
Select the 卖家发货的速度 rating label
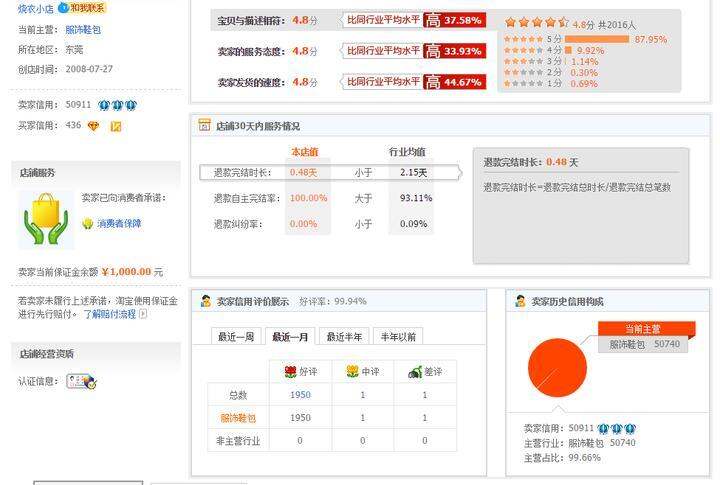251,83
